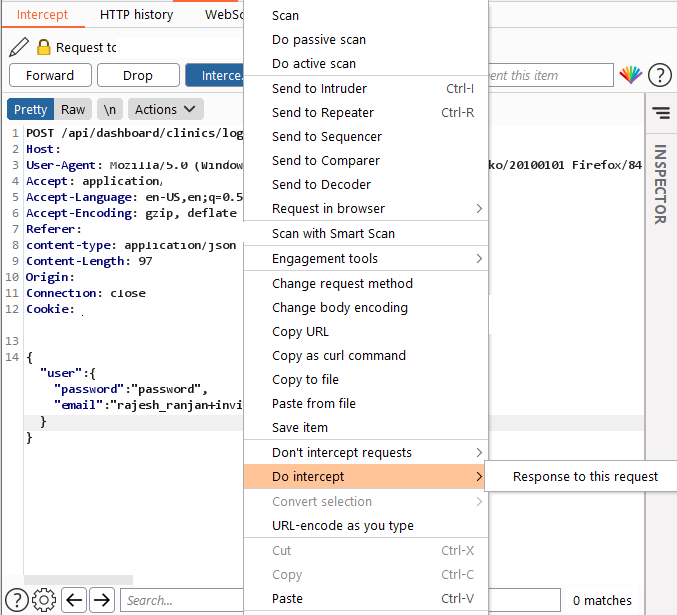This screenshot has height=615, width=677.
Task: Expand the Do intercept submenu
Action: (x=366, y=477)
